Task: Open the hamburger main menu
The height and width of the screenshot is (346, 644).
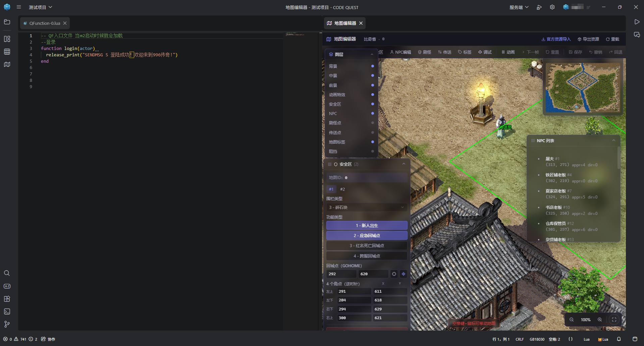Action: pyautogui.click(x=19, y=7)
